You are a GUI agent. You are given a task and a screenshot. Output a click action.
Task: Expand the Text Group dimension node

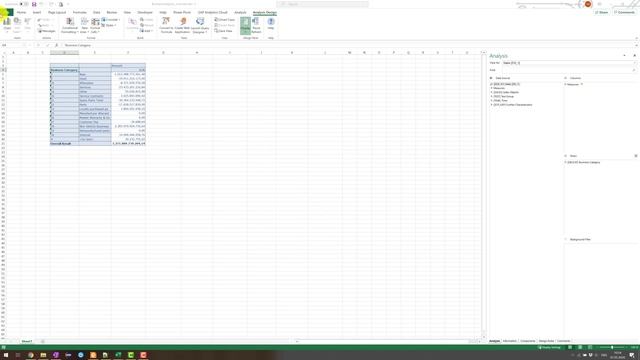(491, 96)
